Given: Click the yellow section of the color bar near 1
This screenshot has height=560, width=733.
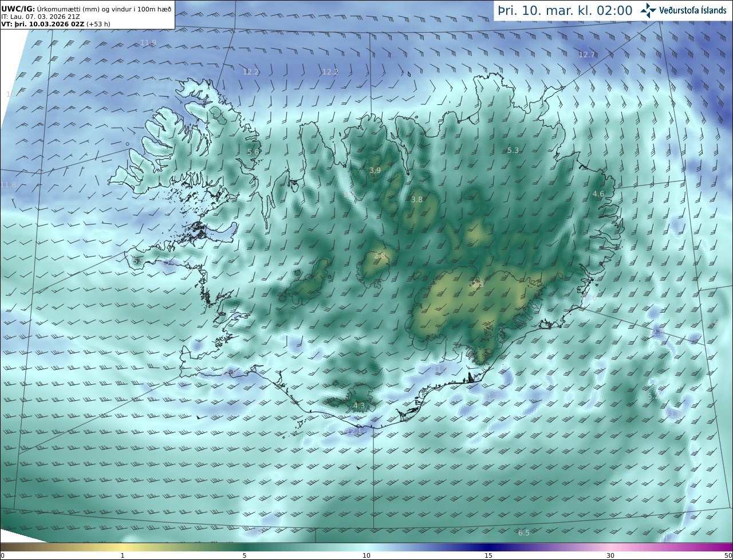Looking at the screenshot, I should [123, 547].
